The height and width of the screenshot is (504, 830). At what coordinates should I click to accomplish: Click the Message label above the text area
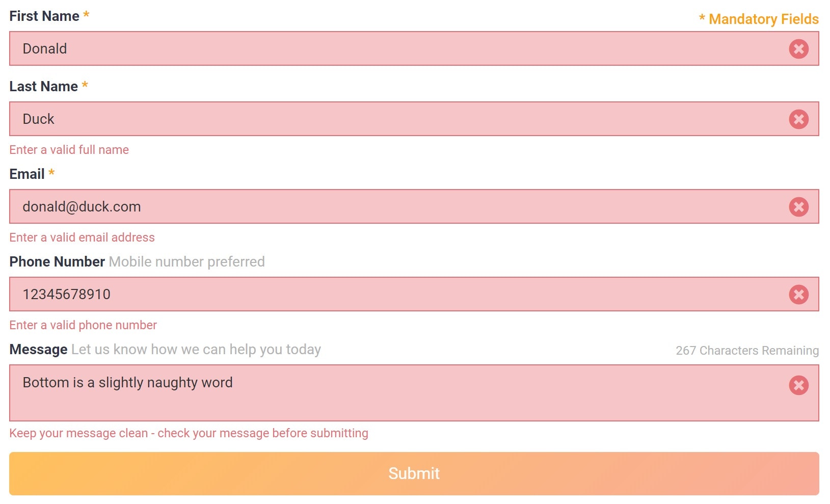pyautogui.click(x=38, y=349)
